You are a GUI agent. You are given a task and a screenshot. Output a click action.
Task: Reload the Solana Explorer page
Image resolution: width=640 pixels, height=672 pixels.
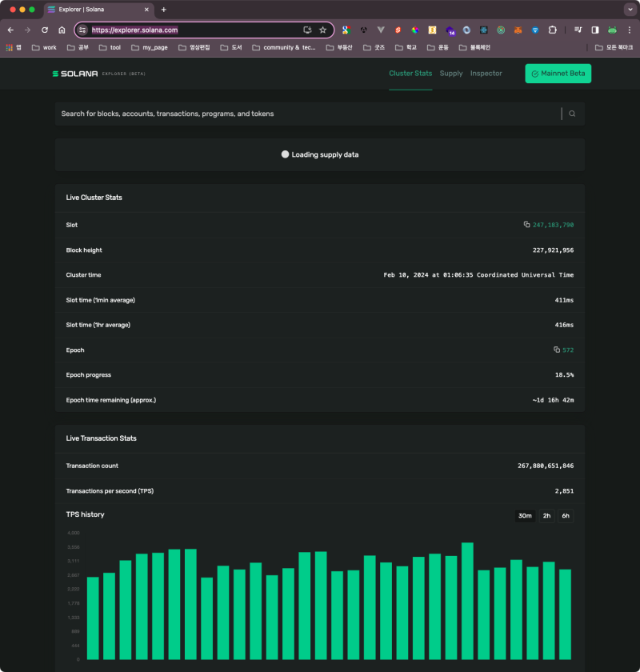(x=45, y=30)
